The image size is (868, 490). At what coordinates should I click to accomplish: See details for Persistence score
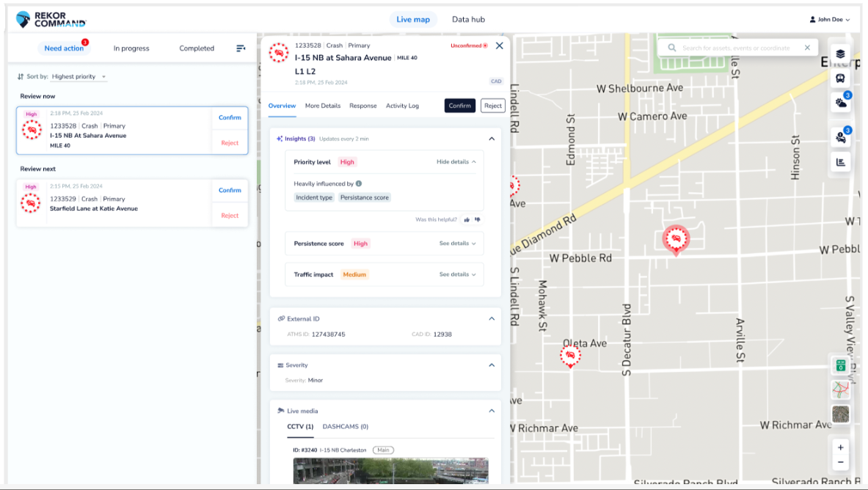coord(458,243)
